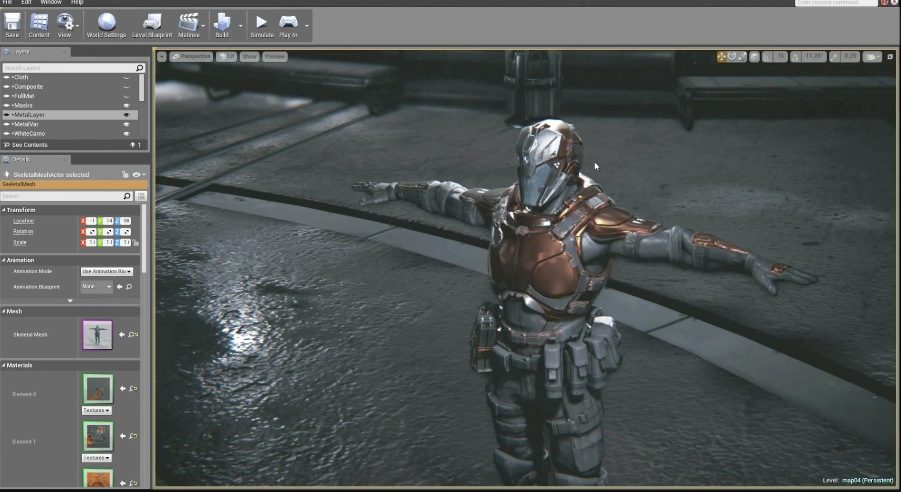The image size is (901, 492).
Task: Open the details eye view options
Action: (138, 174)
